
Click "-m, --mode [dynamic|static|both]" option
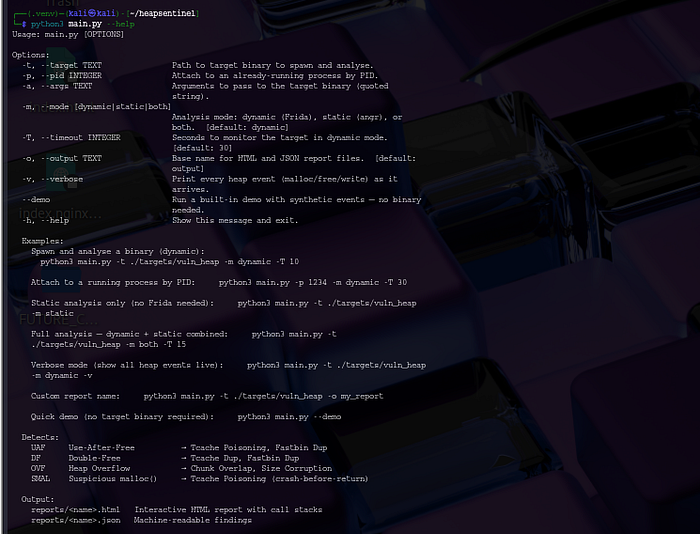[96, 106]
